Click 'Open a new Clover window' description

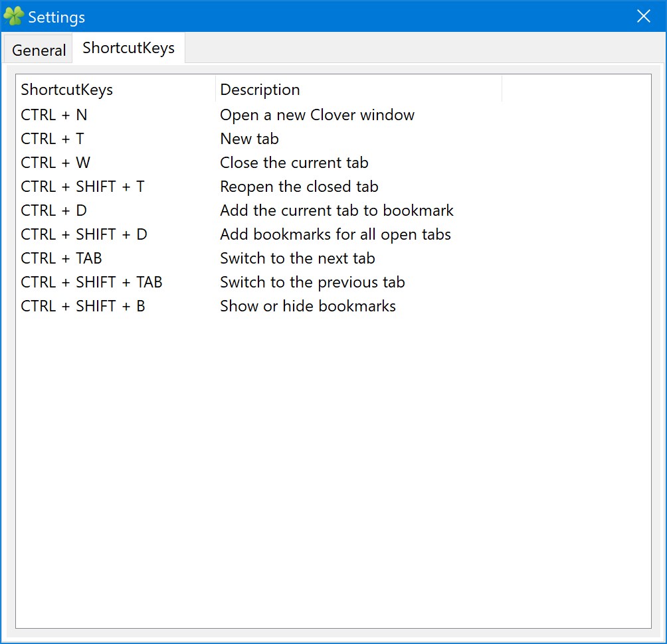point(317,116)
